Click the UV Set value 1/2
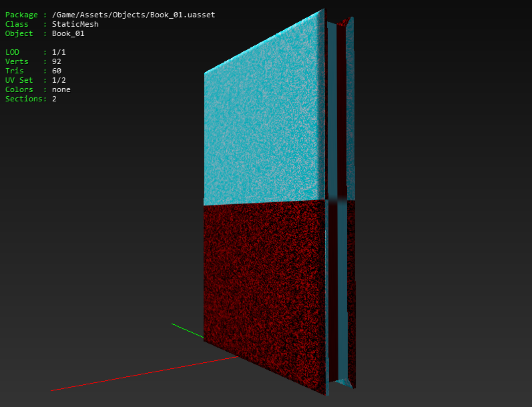 [59, 80]
